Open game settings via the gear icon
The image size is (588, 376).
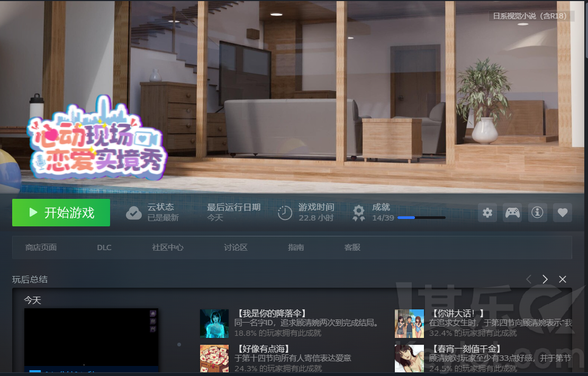pyautogui.click(x=487, y=213)
